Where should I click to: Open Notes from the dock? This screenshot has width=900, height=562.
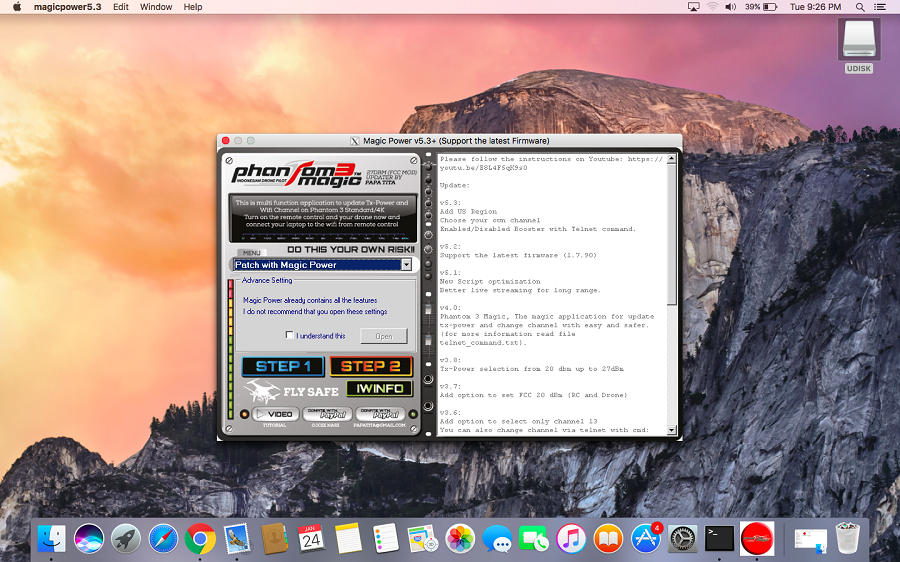tap(348, 539)
